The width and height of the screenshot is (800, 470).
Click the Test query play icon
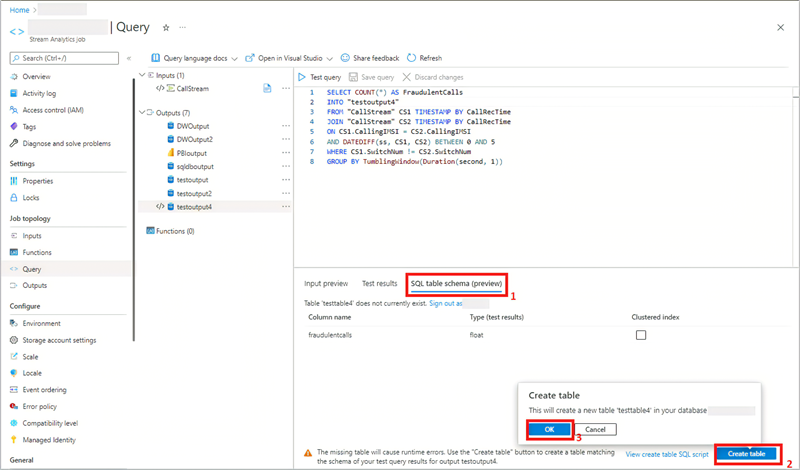click(302, 77)
